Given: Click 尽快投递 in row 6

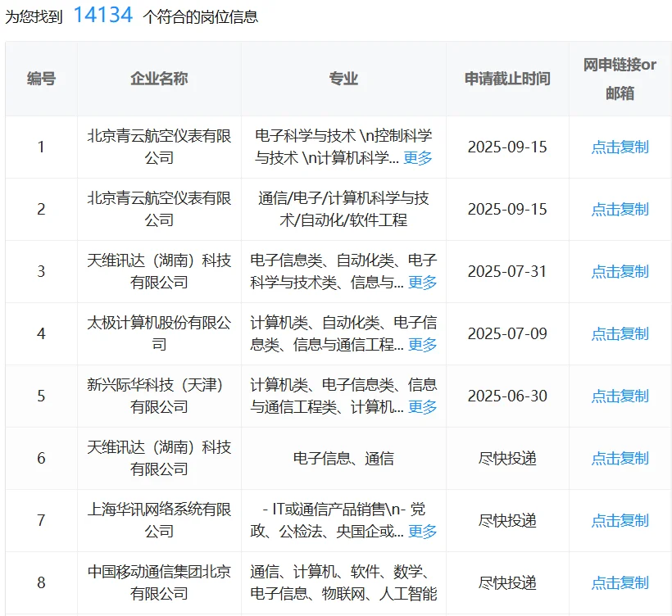Looking at the screenshot, I should pyautogui.click(x=507, y=458).
